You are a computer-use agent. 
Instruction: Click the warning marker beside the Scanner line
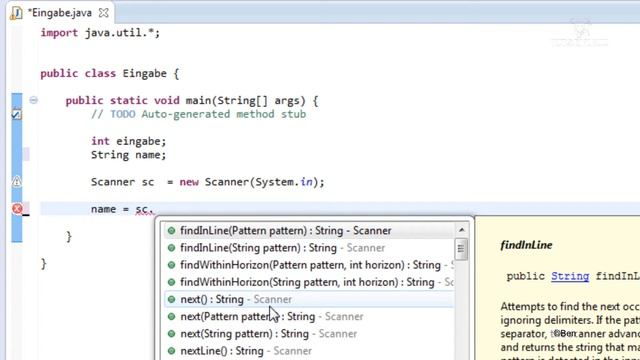[17, 181]
